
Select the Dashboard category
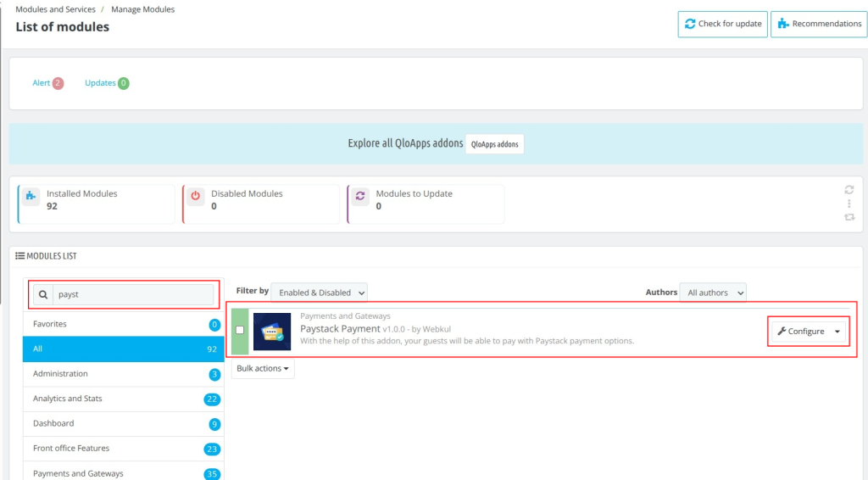[124, 423]
